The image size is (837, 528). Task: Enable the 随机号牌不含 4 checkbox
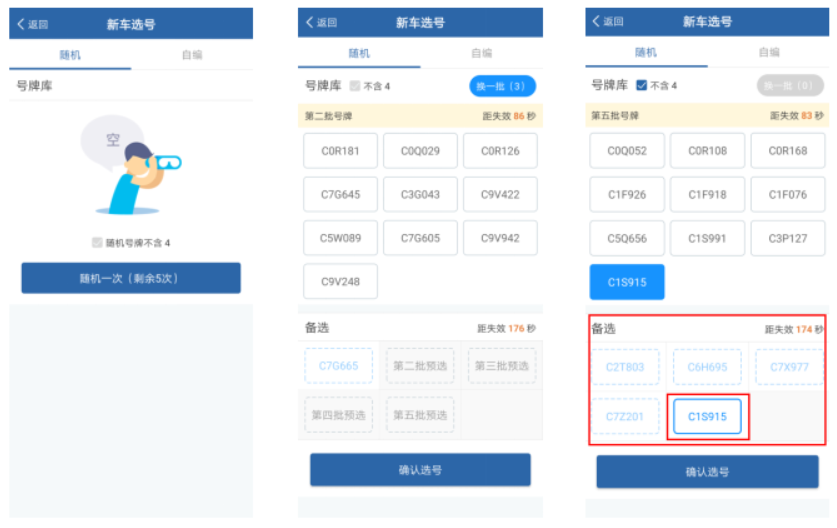tap(97, 243)
